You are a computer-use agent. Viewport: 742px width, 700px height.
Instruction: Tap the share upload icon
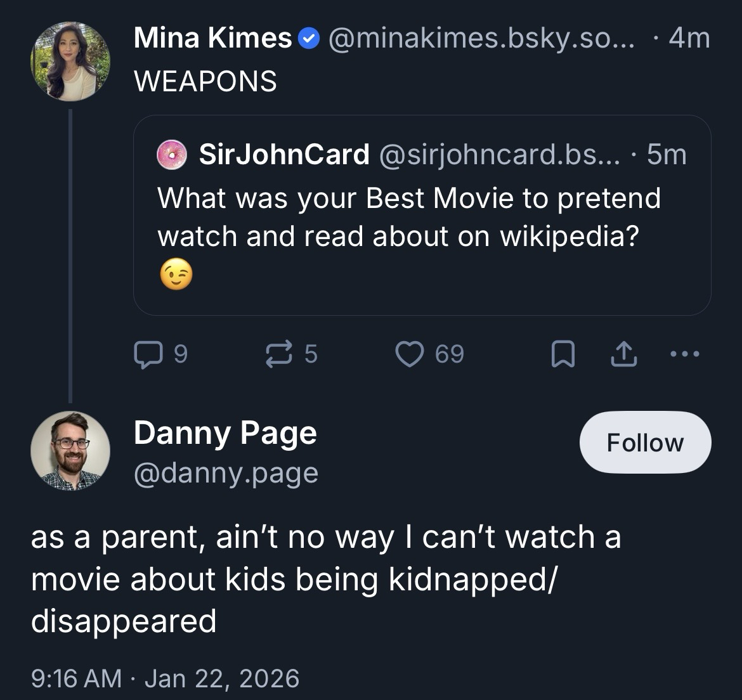pos(623,354)
